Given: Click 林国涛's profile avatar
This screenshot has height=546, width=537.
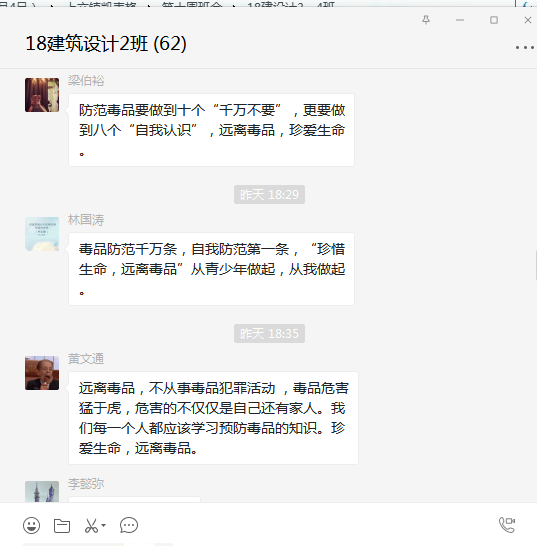Looking at the screenshot, I should pos(42,234).
